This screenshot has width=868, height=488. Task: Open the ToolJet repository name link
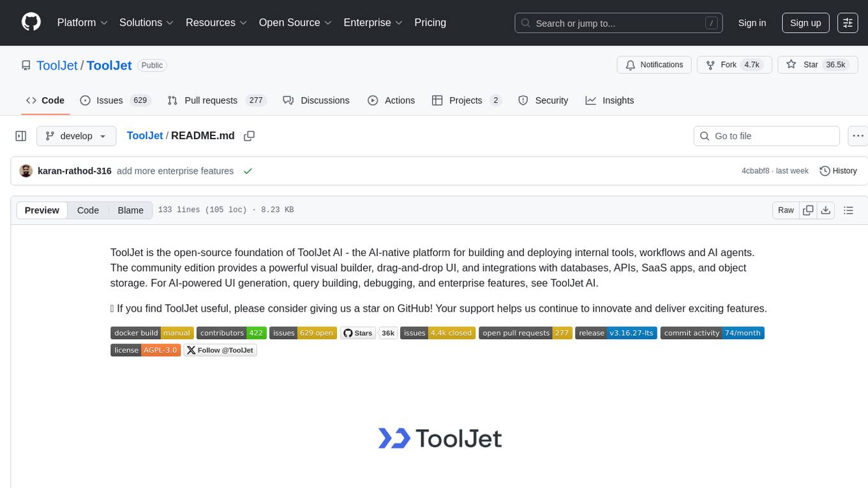point(109,65)
